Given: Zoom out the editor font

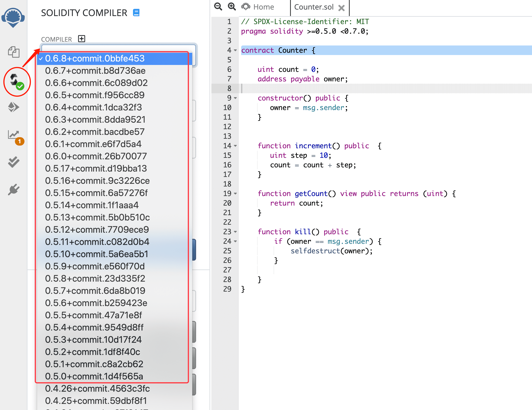Looking at the screenshot, I should (218, 6).
